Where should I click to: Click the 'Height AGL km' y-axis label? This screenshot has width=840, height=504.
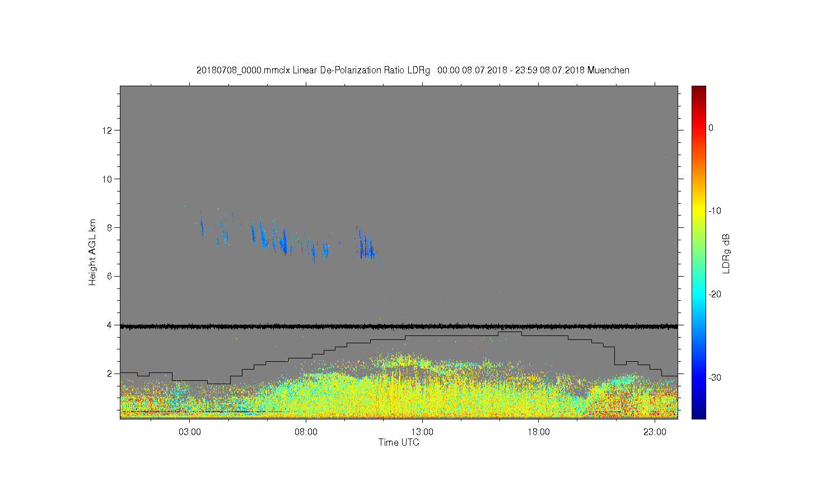click(92, 252)
